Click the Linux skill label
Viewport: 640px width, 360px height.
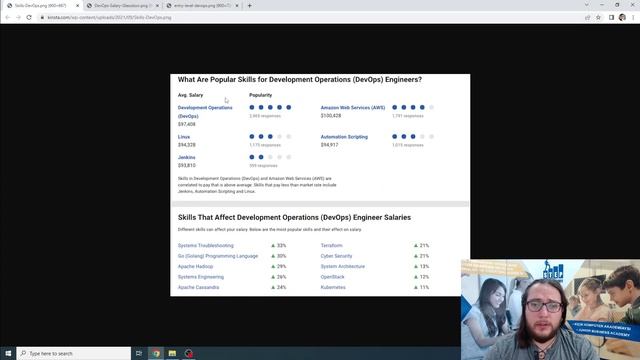point(184,137)
